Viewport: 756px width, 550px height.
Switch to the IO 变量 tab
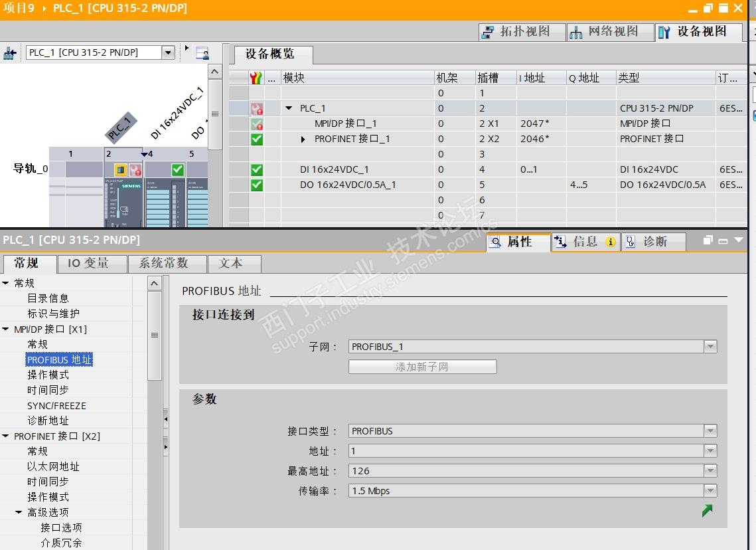click(x=92, y=264)
